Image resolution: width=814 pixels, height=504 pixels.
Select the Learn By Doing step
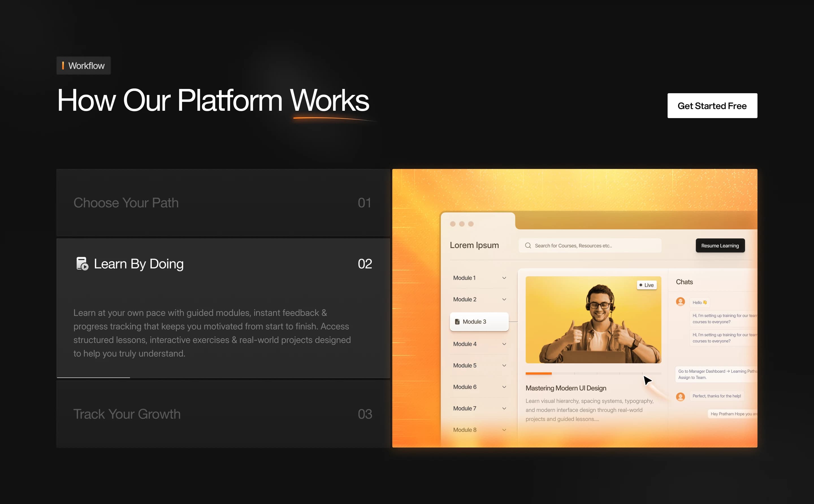(223, 308)
